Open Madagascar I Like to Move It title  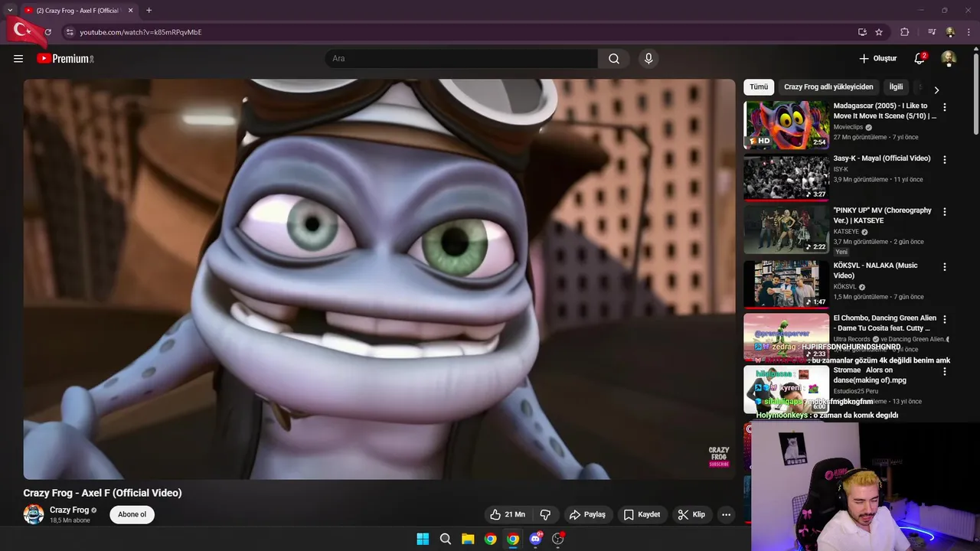[x=884, y=111]
